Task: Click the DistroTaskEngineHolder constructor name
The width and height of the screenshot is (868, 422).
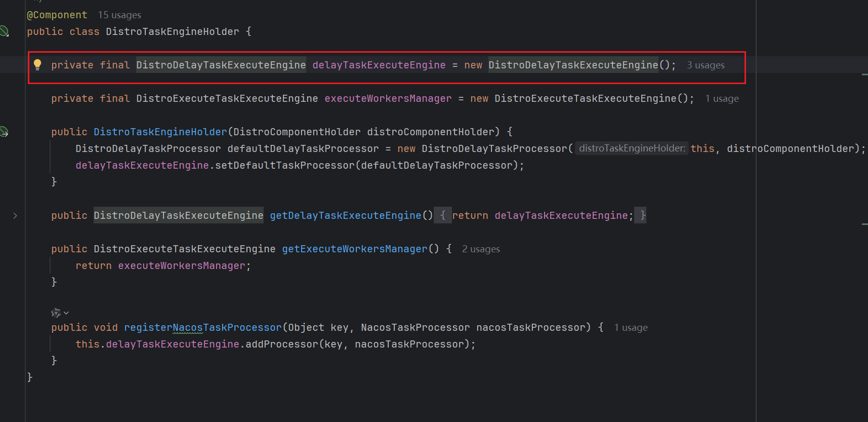Action: pyautogui.click(x=160, y=132)
